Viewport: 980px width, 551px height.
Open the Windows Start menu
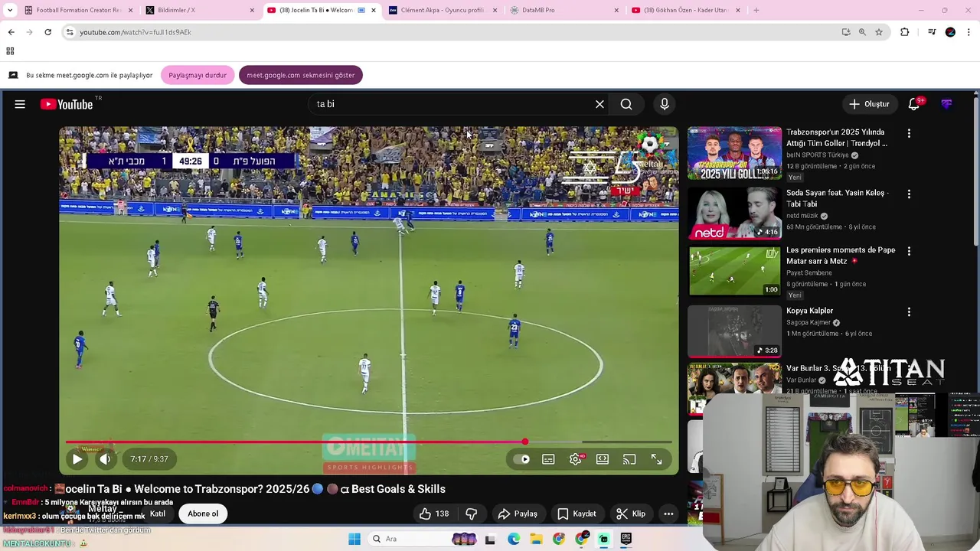[x=354, y=539]
